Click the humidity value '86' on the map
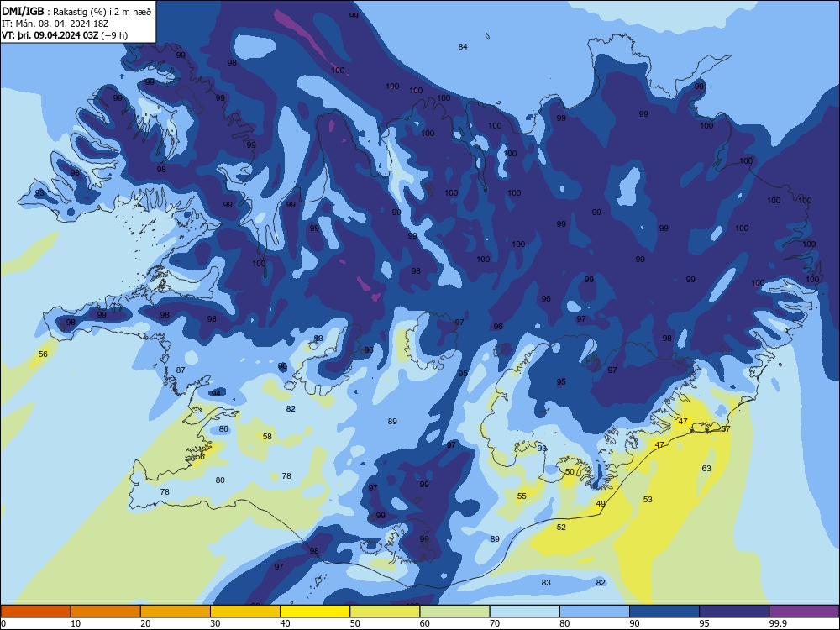Image resolution: width=840 pixels, height=630 pixels. click(x=223, y=429)
